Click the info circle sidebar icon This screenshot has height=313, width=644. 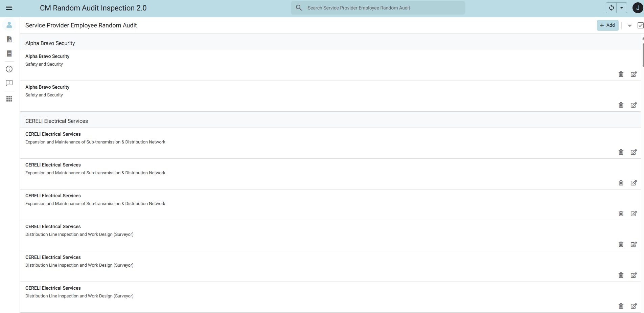[x=9, y=69]
